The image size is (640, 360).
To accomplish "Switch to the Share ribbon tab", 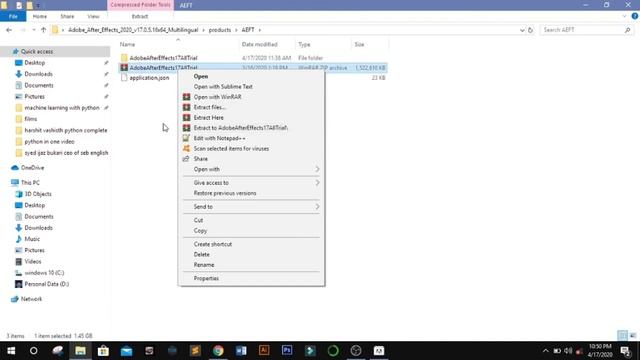I will coord(67,16).
